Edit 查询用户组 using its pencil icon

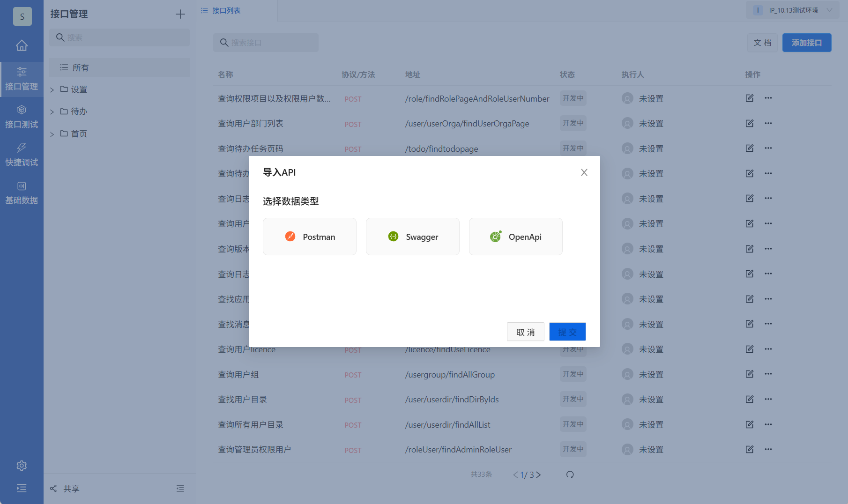[749, 374]
